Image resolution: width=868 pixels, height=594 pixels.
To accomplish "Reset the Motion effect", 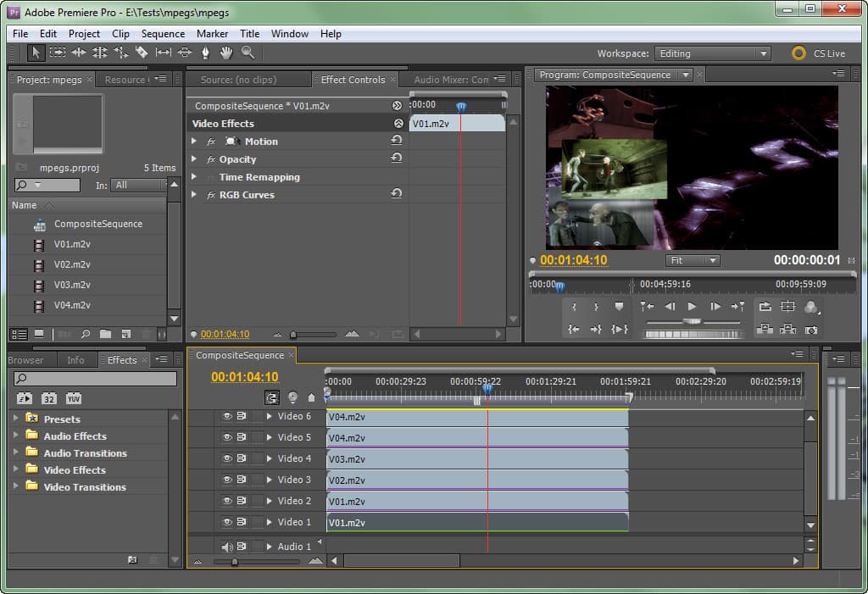I will point(396,141).
